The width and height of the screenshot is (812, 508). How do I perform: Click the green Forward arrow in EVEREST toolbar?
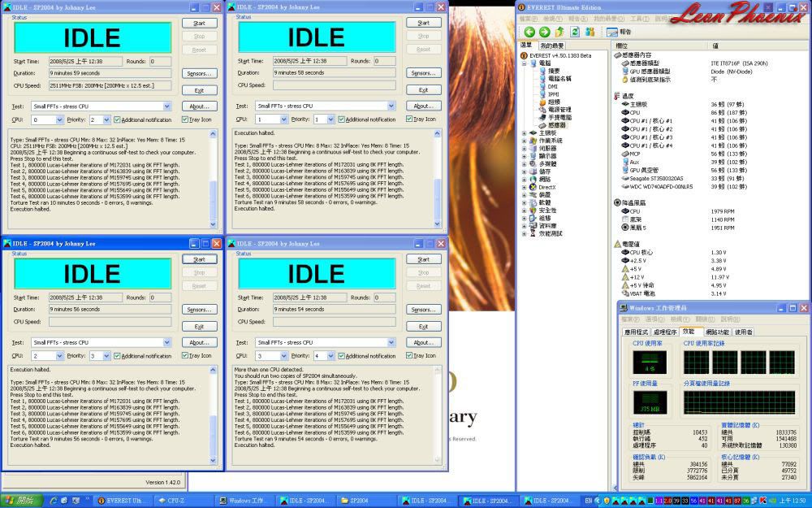(544, 33)
